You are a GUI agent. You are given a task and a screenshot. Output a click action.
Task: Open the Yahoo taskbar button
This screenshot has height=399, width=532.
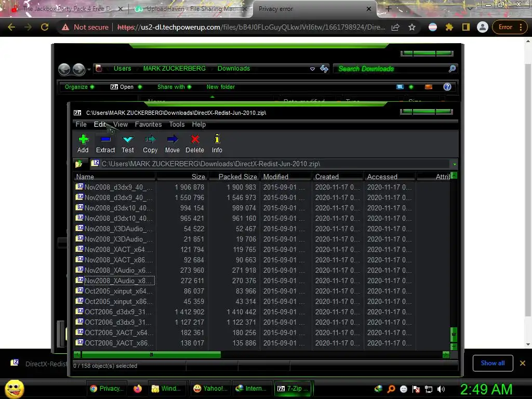(210, 389)
